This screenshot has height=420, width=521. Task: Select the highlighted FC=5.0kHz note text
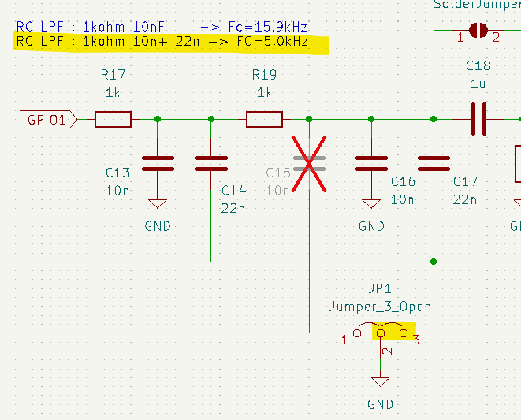(273, 41)
